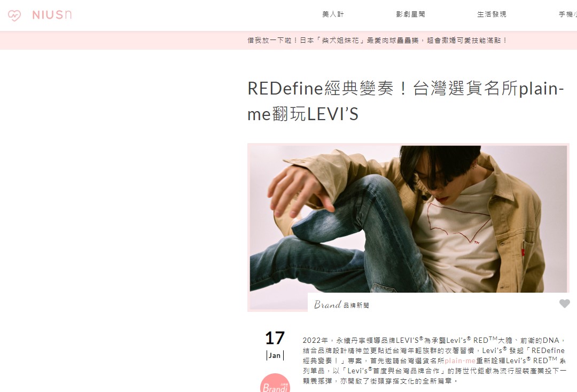Image resolution: width=577 pixels, height=392 pixels.
Task: Click the cursive Brand script text
Action: [x=328, y=304]
